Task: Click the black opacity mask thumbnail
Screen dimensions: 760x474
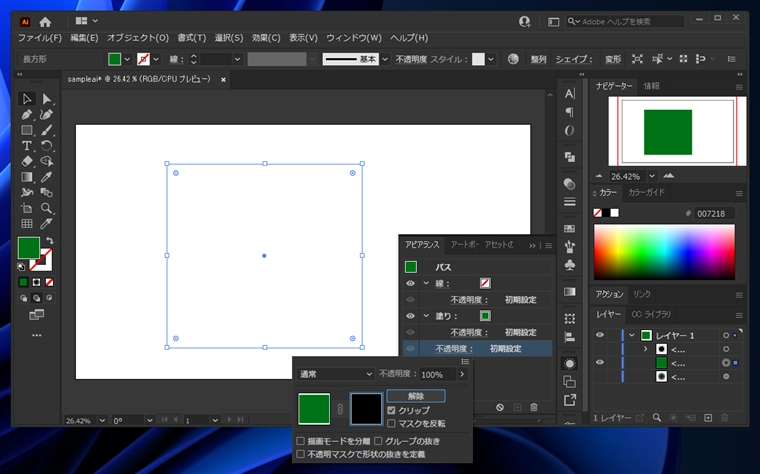Action: pos(366,409)
